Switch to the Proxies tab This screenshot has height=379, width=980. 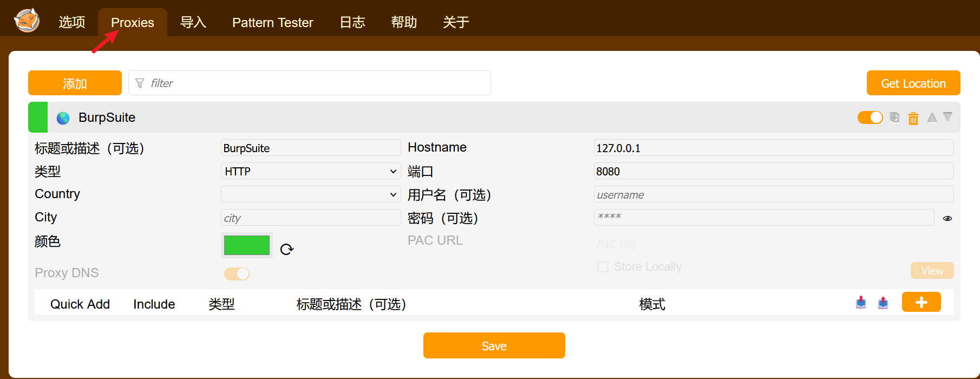(133, 22)
